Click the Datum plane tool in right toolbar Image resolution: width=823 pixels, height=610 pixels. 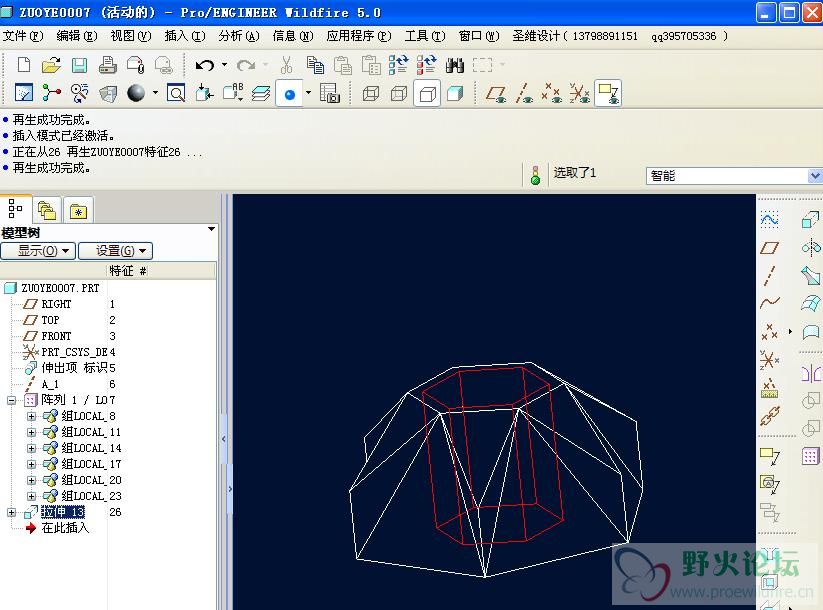click(x=769, y=248)
